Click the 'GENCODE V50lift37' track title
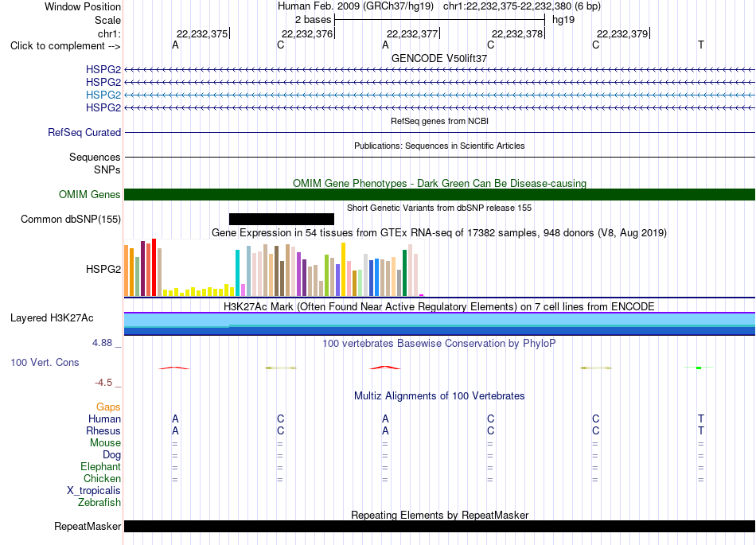Image resolution: width=756 pixels, height=545 pixels. pyautogui.click(x=439, y=58)
